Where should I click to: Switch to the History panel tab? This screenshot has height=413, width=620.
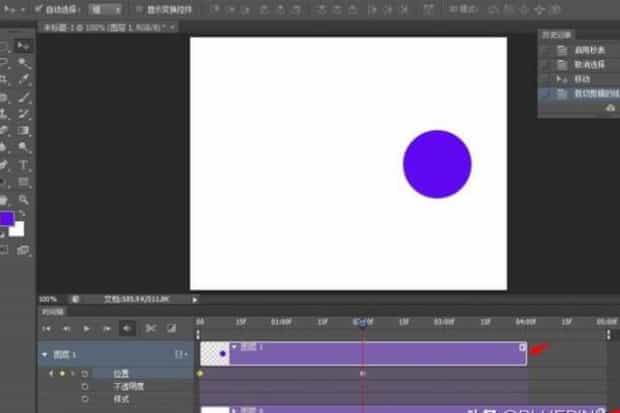[555, 35]
